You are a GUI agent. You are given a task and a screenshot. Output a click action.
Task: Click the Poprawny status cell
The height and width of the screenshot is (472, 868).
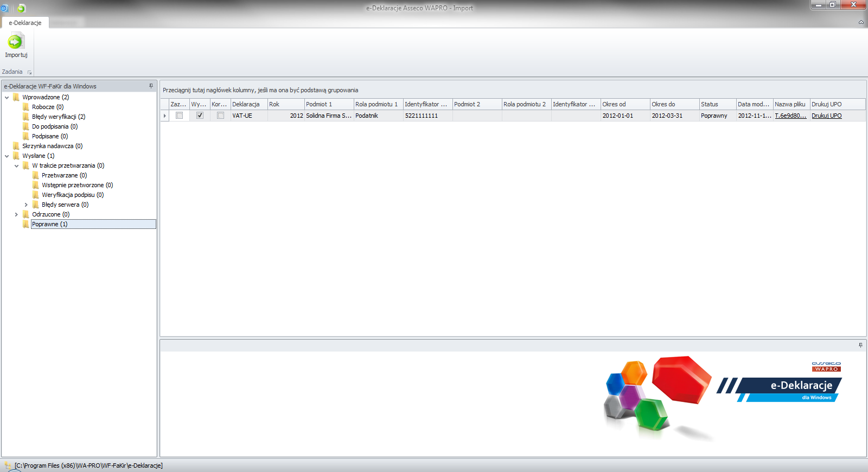pyautogui.click(x=718, y=116)
